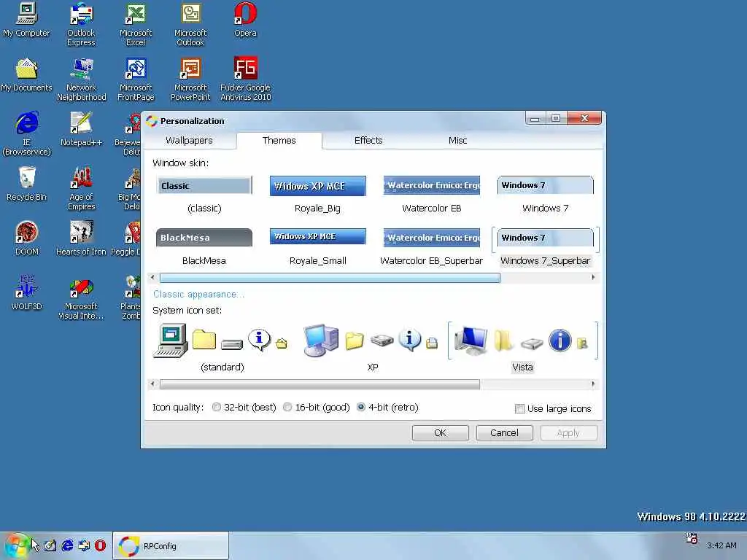Image resolution: width=747 pixels, height=560 pixels.
Task: Switch to the Misc tab
Action: click(x=457, y=141)
